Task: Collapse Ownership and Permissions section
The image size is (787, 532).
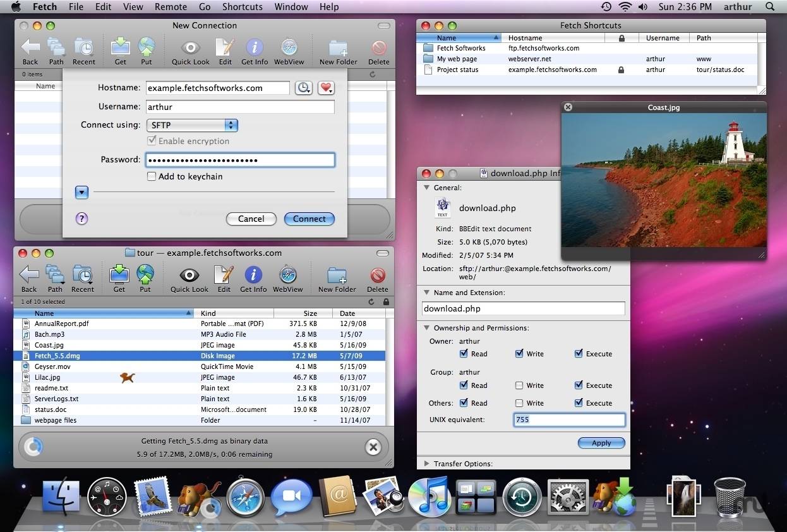Action: tap(426, 328)
